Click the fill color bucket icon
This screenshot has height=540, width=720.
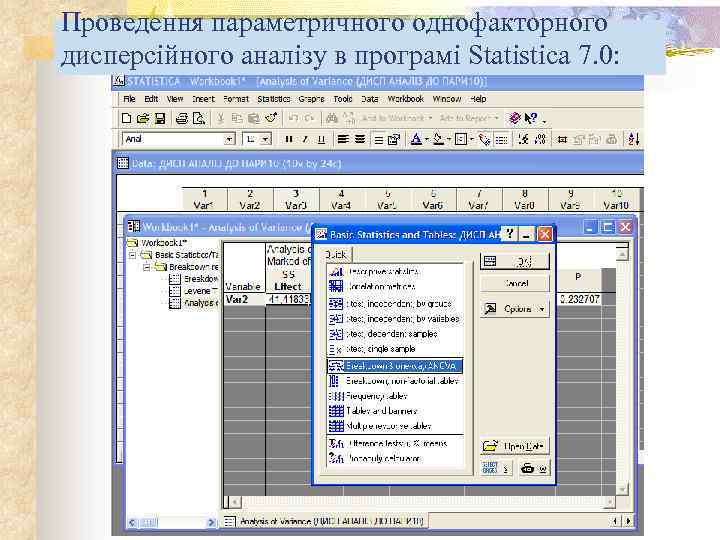[x=439, y=139]
